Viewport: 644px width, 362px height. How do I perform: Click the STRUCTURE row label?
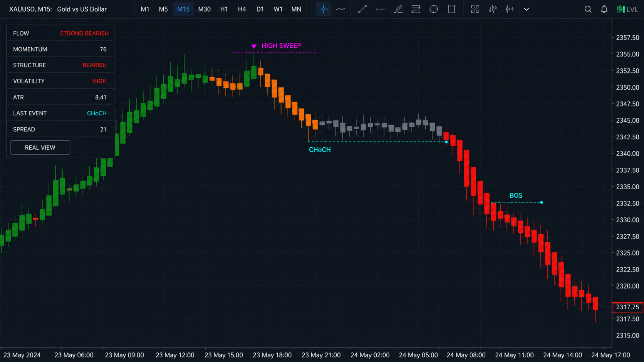[29, 65]
